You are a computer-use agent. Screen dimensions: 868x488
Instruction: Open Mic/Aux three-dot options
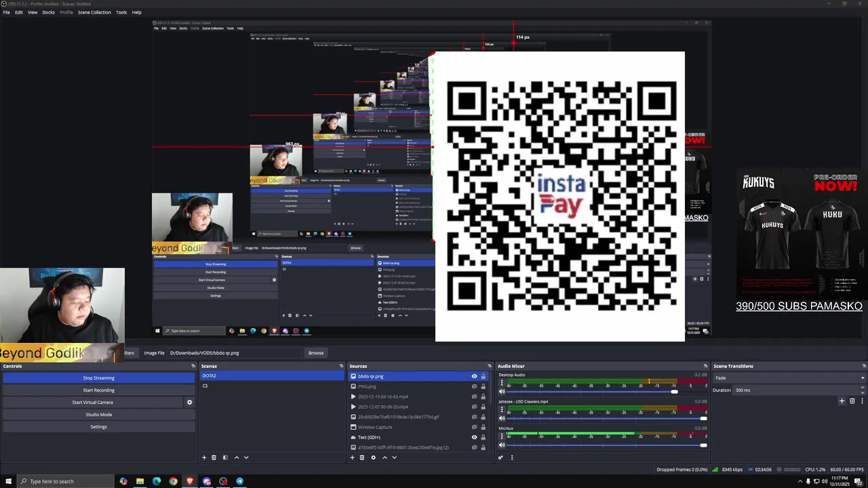[502, 436]
